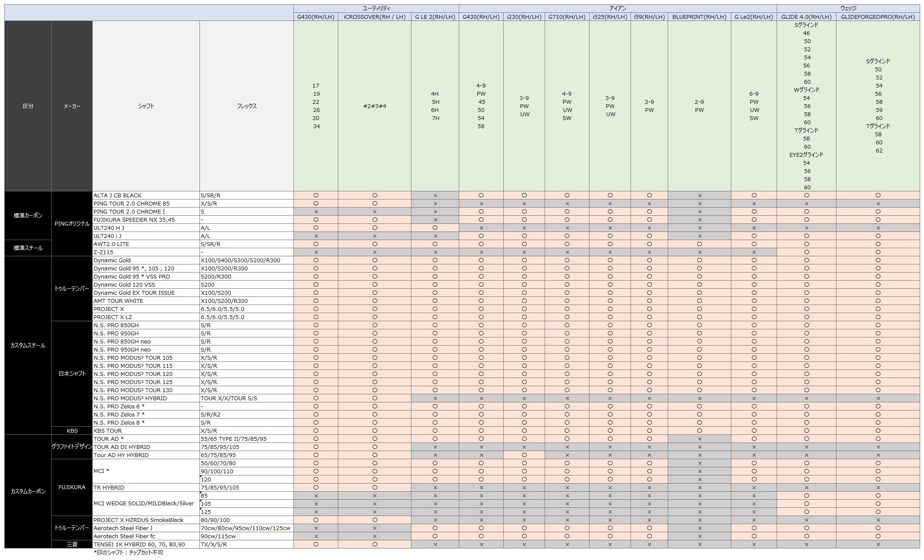
Task: Click the iCROSSOVER(RH / LH) column header
Action: (x=375, y=17)
